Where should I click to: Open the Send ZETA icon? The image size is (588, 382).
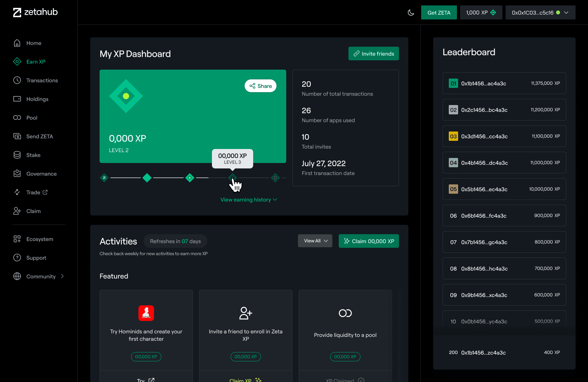[x=17, y=137]
